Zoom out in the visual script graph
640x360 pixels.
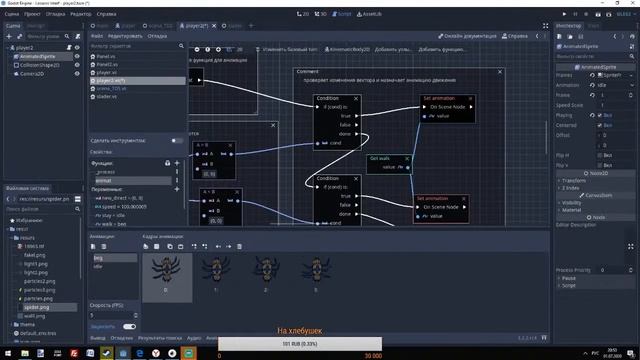[197, 49]
